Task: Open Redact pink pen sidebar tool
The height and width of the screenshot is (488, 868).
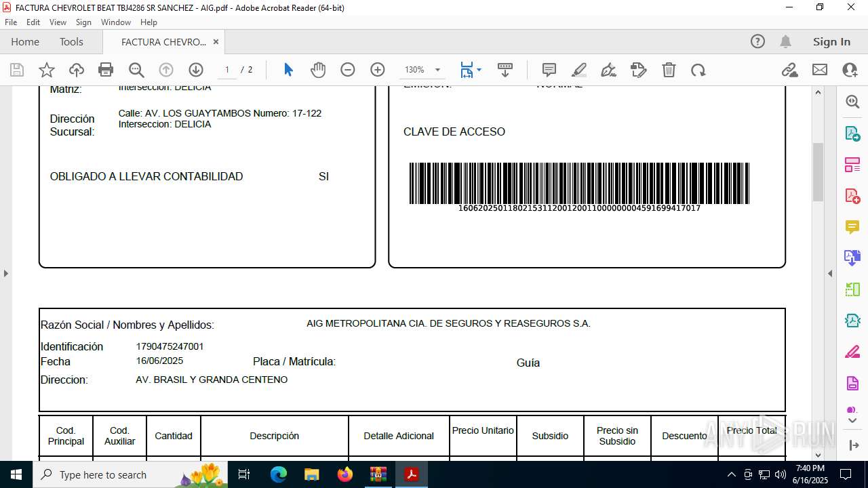Action: click(852, 352)
